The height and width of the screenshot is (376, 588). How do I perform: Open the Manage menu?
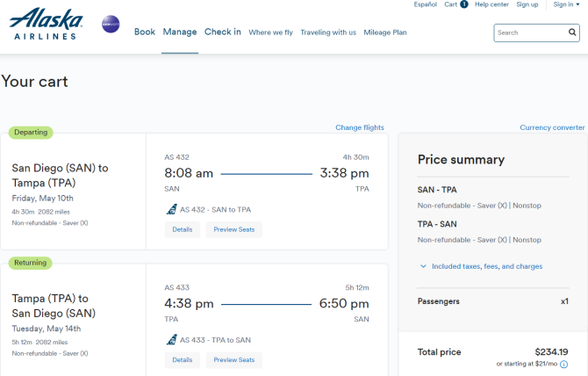pos(180,32)
